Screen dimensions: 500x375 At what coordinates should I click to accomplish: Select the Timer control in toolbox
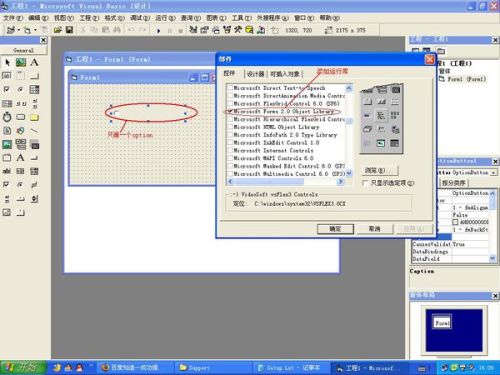pos(7,117)
